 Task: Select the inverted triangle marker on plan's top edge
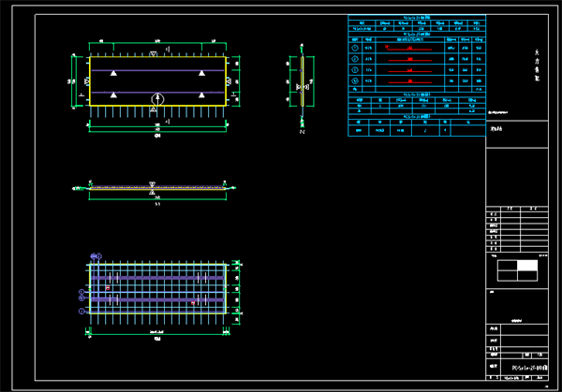coord(153,53)
